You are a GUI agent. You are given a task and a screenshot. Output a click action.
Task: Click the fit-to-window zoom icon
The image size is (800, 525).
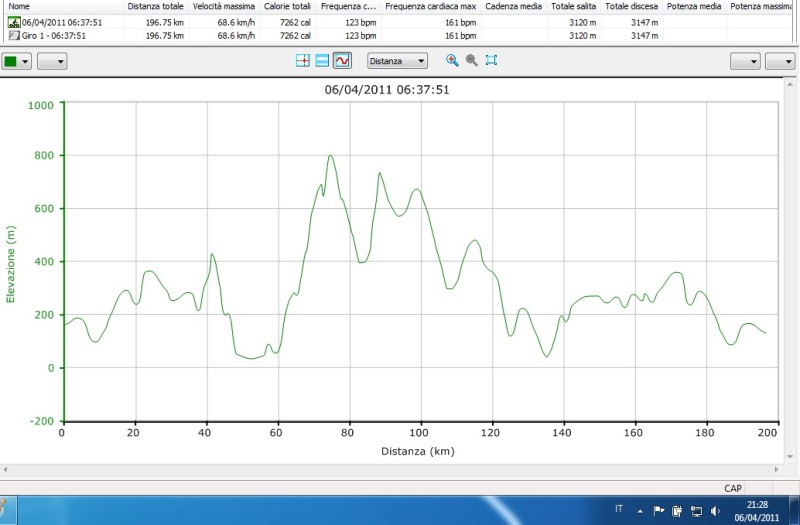491,61
